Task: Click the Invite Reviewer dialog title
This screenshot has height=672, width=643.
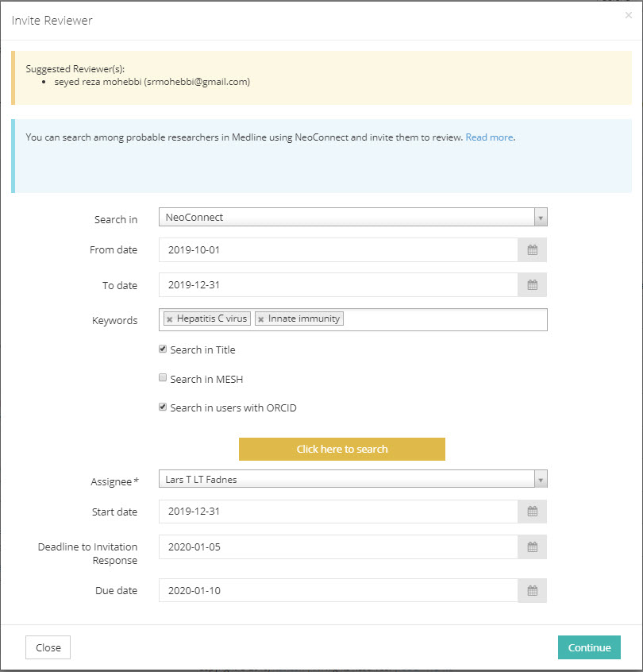Action: (x=52, y=21)
